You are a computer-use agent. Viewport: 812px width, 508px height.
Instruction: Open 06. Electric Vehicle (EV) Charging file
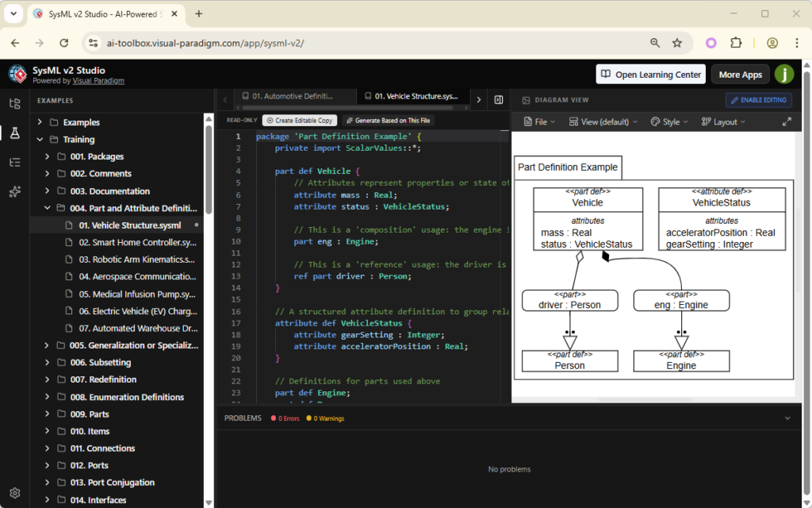click(x=138, y=311)
